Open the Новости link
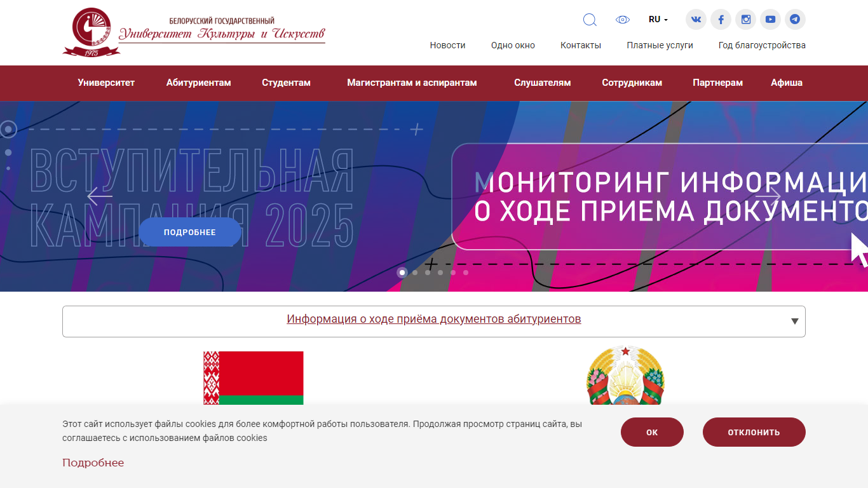Image resolution: width=868 pixels, height=488 pixels. click(447, 45)
